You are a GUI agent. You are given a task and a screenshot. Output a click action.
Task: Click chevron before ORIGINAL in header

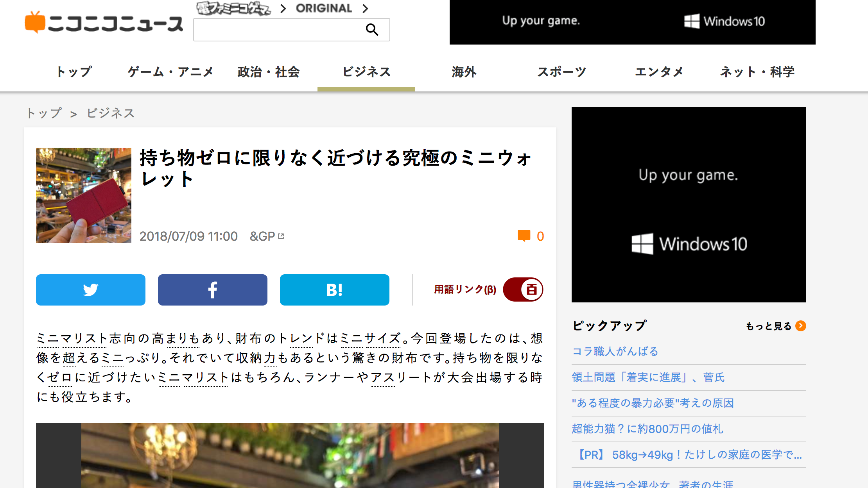point(283,8)
